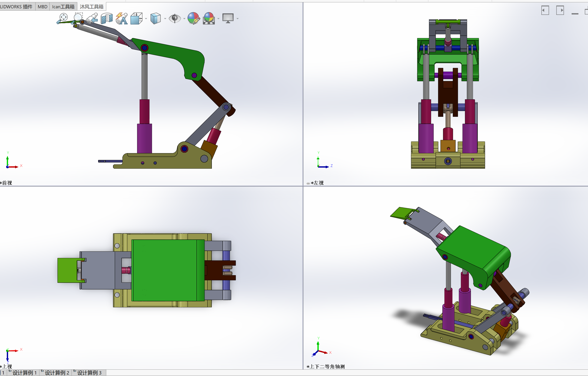Select the Zoom to Area tool
Screen dimensions: 588x376
pyautogui.click(x=78, y=18)
